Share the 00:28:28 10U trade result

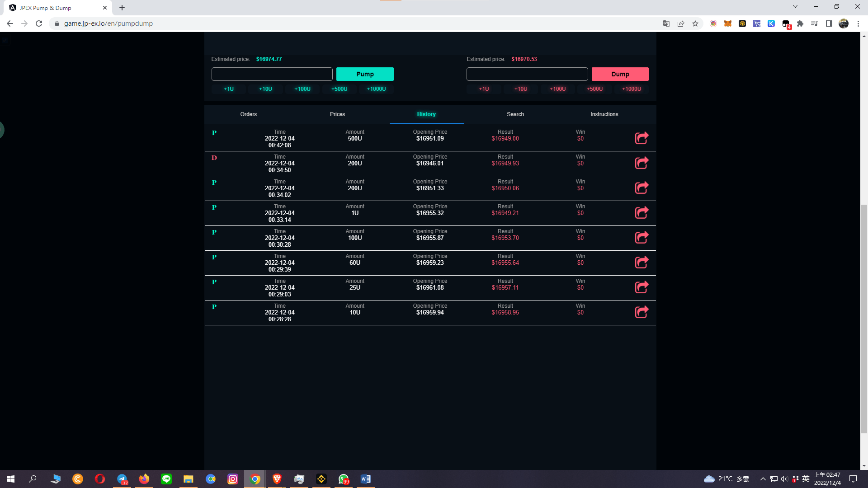pyautogui.click(x=642, y=312)
